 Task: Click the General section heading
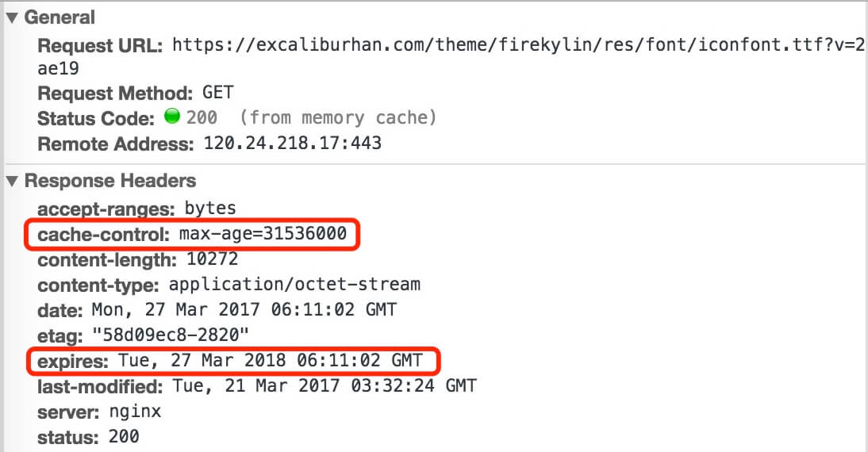(60, 17)
